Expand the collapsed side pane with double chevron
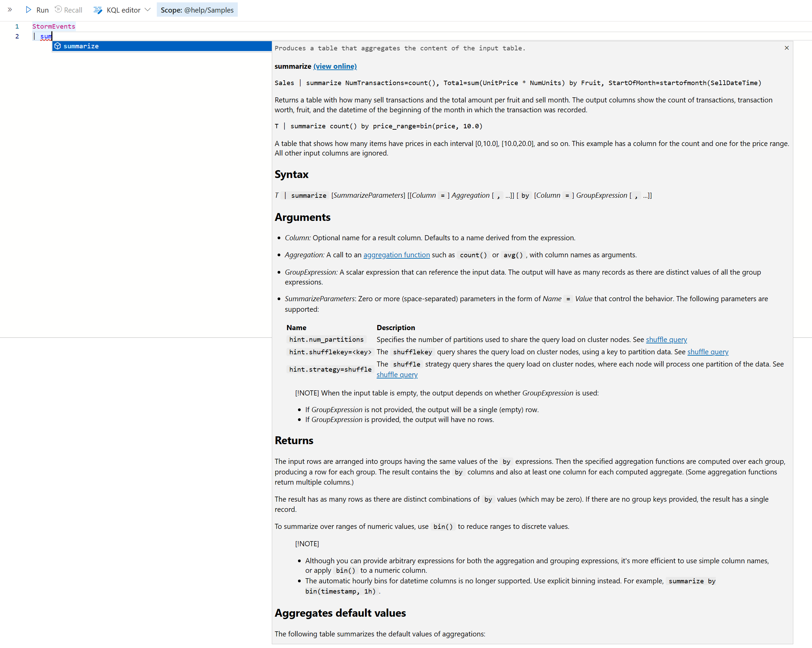The height and width of the screenshot is (648, 812). (10, 10)
